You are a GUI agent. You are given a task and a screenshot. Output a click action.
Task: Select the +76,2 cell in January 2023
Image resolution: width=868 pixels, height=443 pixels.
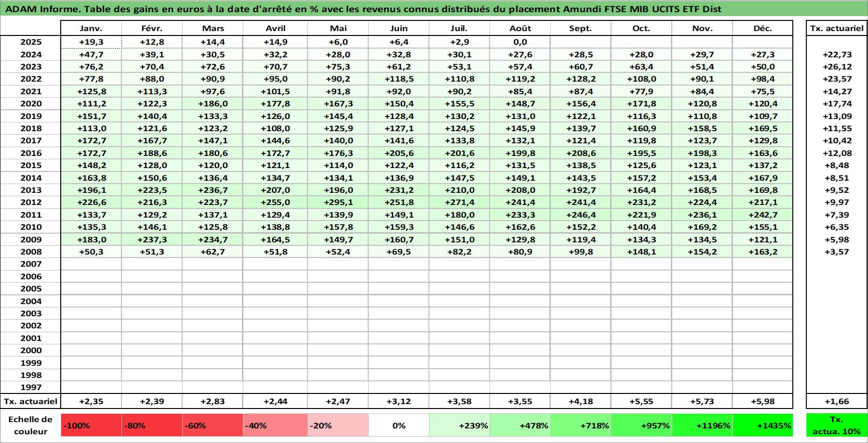(x=91, y=67)
